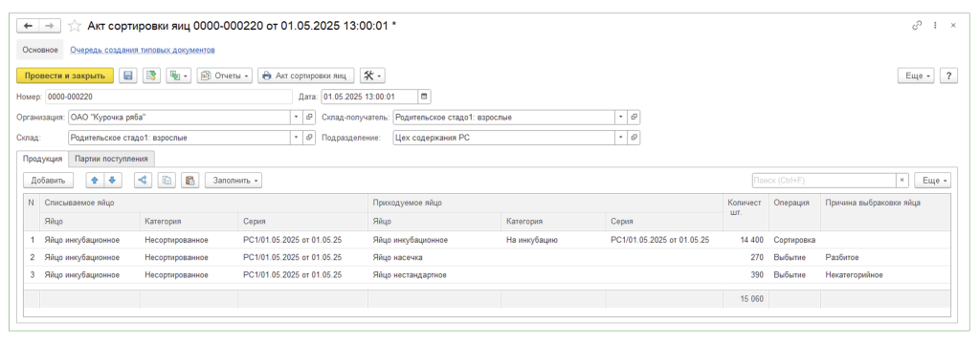Go back with the left arrow button
The height and width of the screenshot is (345, 980).
pyautogui.click(x=28, y=26)
